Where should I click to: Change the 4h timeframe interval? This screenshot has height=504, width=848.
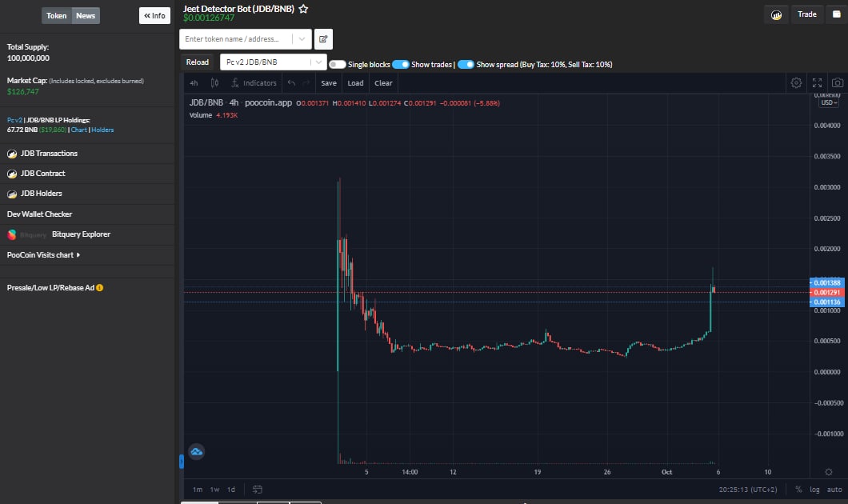pyautogui.click(x=194, y=82)
